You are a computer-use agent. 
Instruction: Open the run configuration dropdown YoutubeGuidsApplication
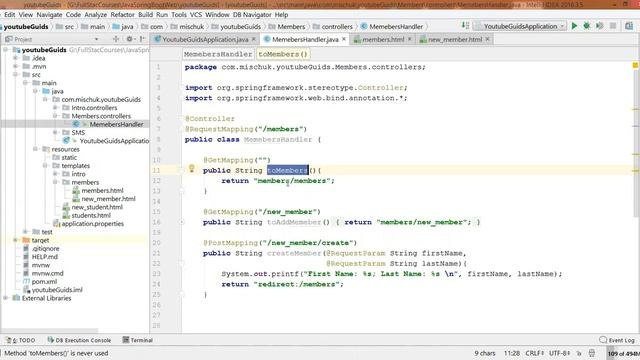pyautogui.click(x=520, y=26)
